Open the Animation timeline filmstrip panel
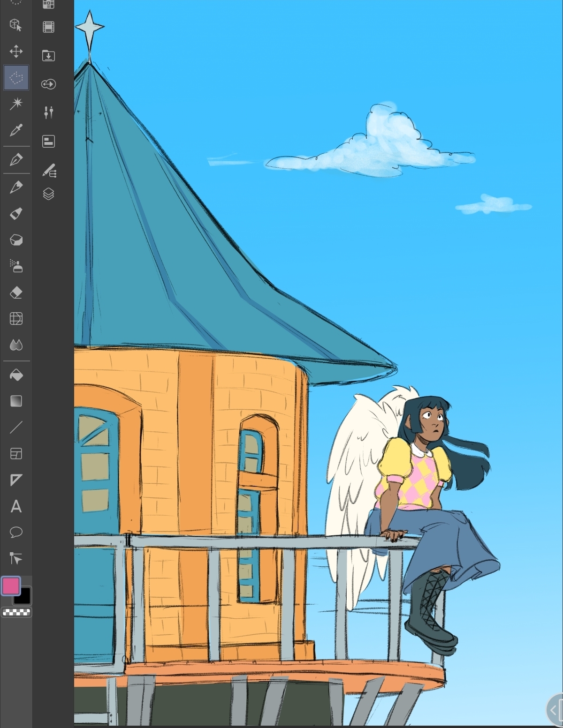Image resolution: width=563 pixels, height=728 pixels. [48, 27]
